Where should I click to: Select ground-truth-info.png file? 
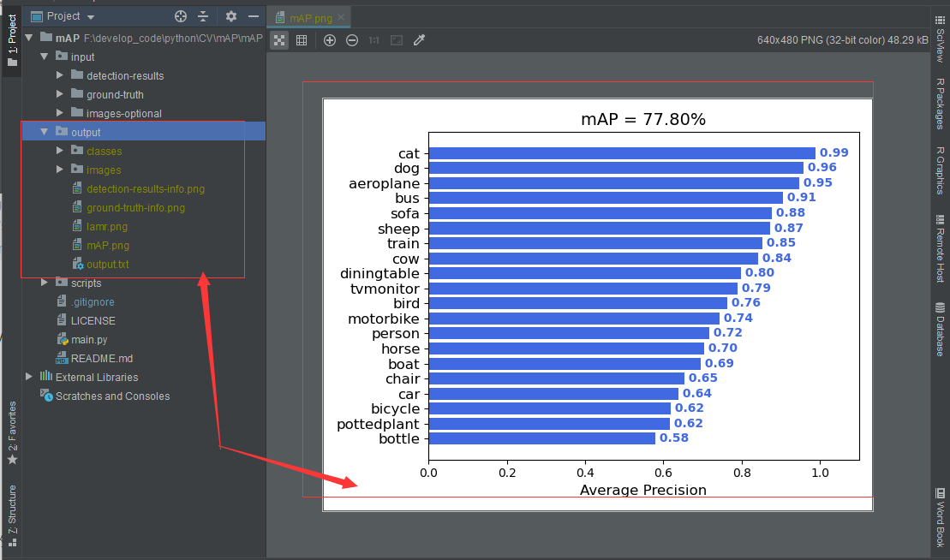[135, 208]
